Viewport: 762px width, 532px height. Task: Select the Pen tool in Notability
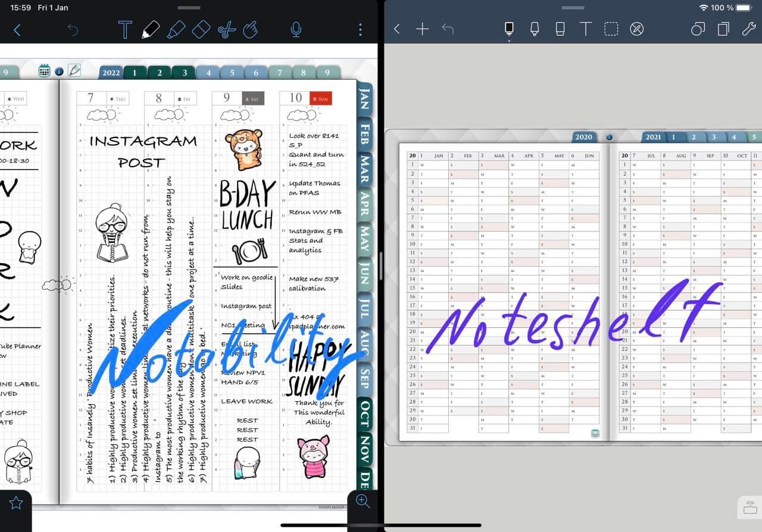click(151, 30)
